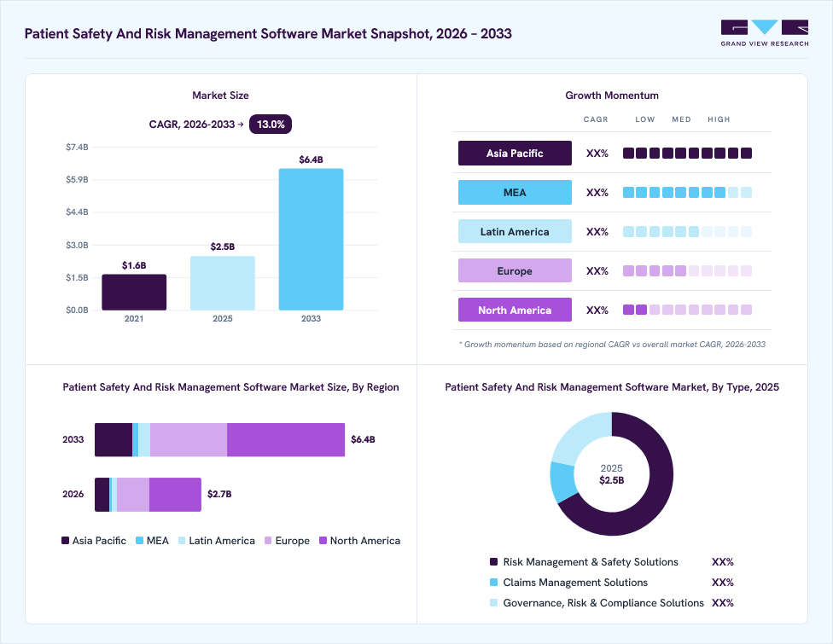The height and width of the screenshot is (644, 833).
Task: Select Europe segment in 2033 bar
Action: [x=189, y=439]
